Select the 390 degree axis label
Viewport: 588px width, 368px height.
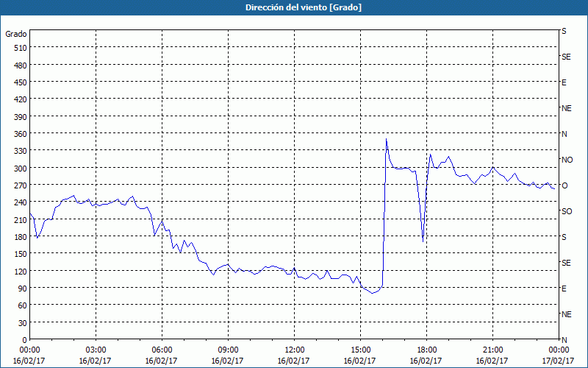coord(21,117)
